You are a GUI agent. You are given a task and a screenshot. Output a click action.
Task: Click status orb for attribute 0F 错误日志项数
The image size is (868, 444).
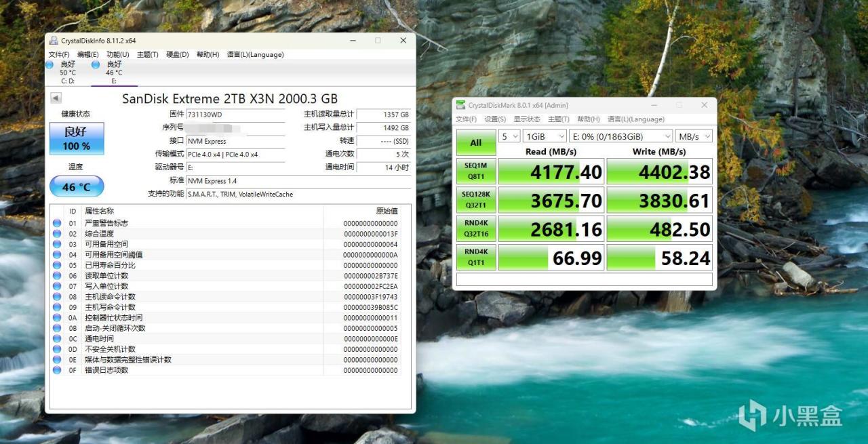[x=57, y=370]
